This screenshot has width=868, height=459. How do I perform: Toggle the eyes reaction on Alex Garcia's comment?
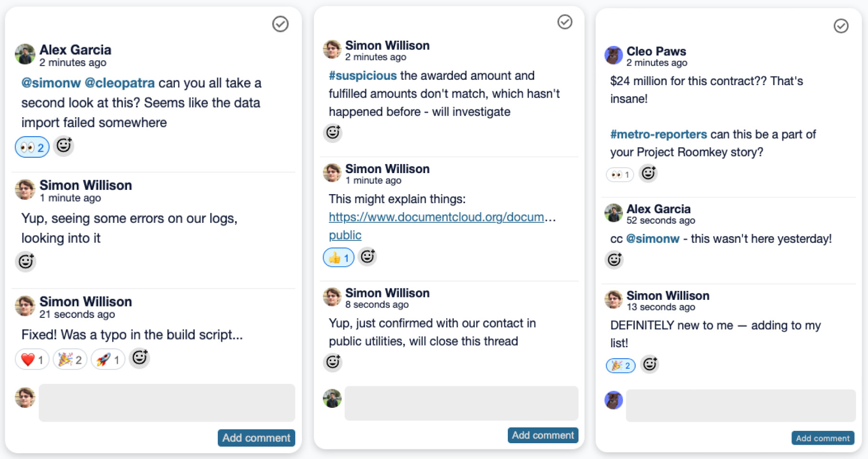point(32,147)
